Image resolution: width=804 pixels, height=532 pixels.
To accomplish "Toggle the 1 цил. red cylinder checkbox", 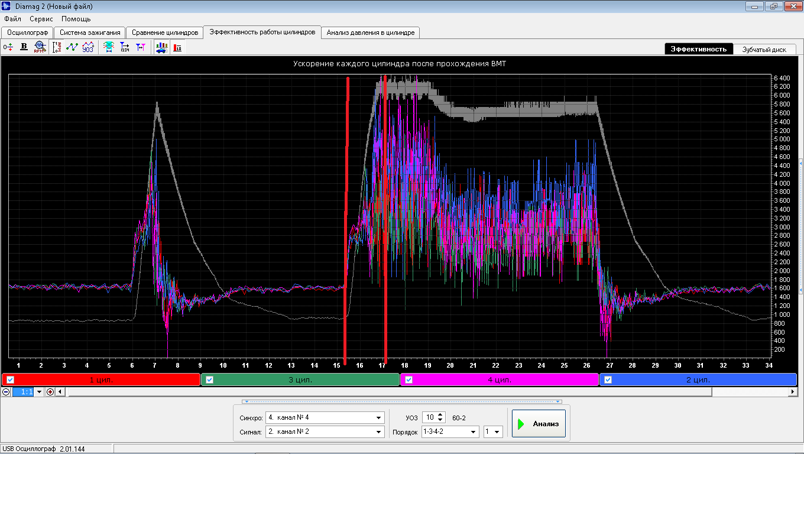I will pos(10,380).
